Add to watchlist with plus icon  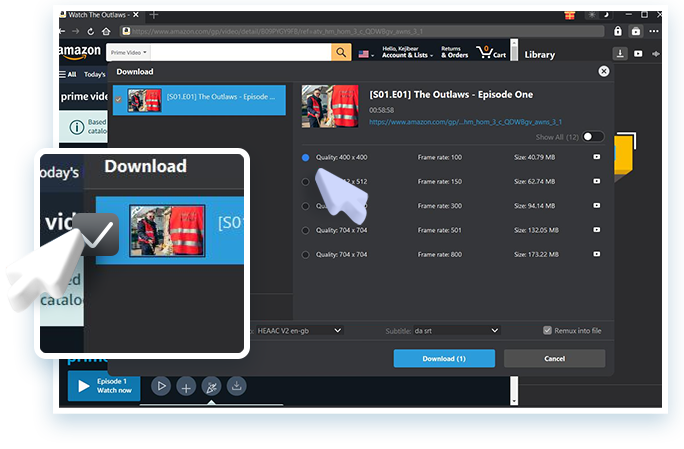186,387
